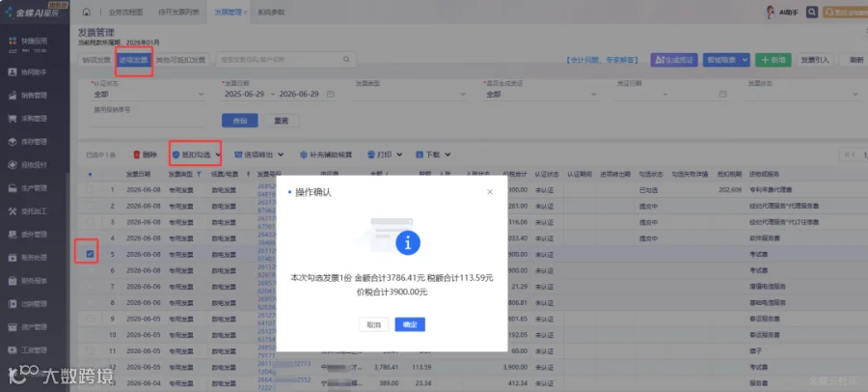Close the 发票管理 tab with its x
The image size is (868, 392).
point(245,13)
